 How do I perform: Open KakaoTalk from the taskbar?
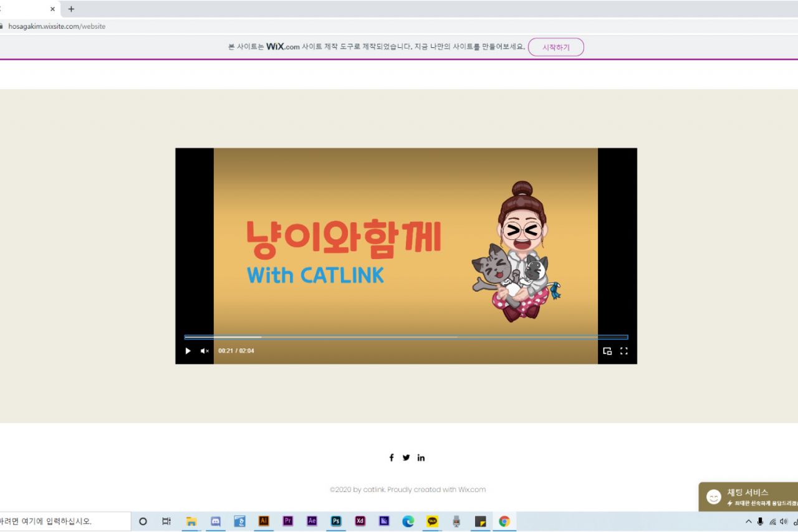point(432,521)
